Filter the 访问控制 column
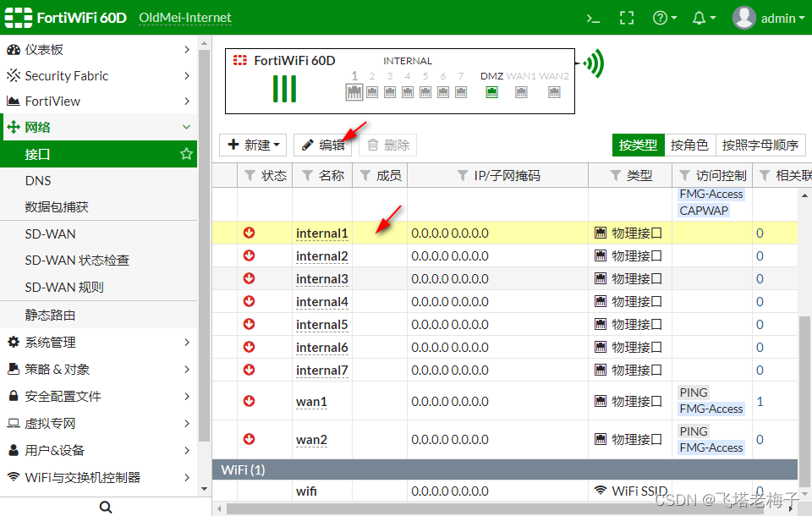Screen dimensions: 812x516 (x=684, y=176)
